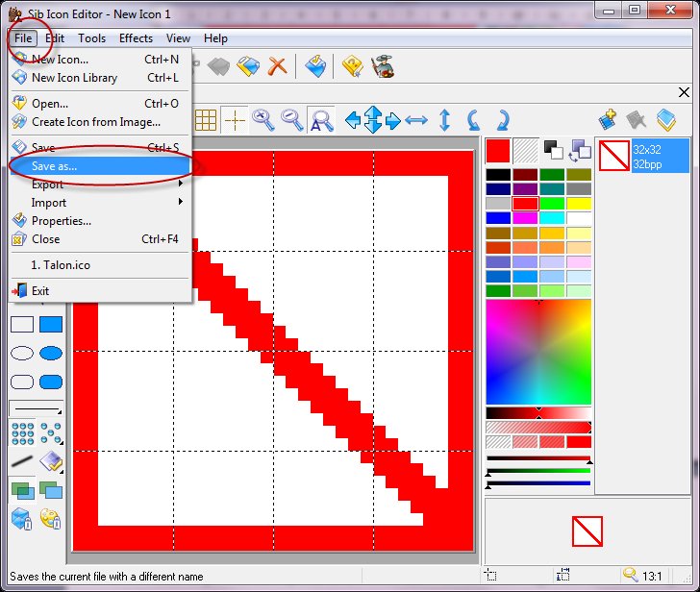The height and width of the screenshot is (592, 700).
Task: Click the flip vertical double-arrow icon
Action: pos(444,120)
